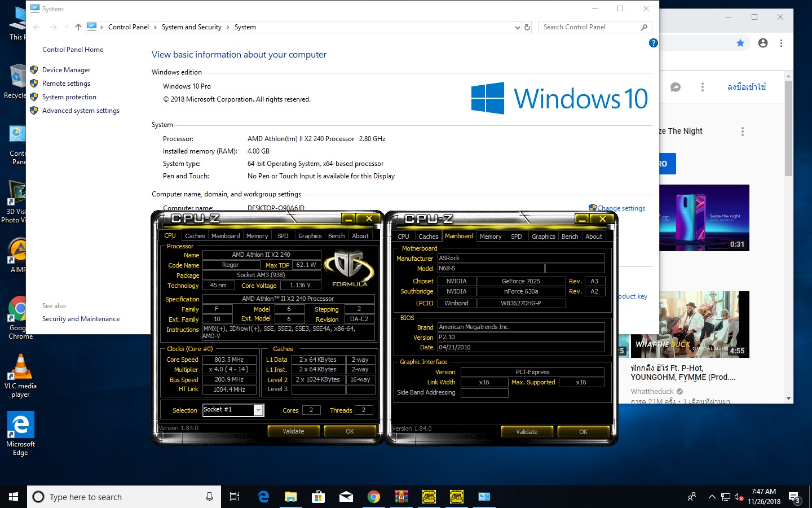Click the Code Name value Regor
Image resolution: width=812 pixels, height=508 pixels.
tap(230, 265)
